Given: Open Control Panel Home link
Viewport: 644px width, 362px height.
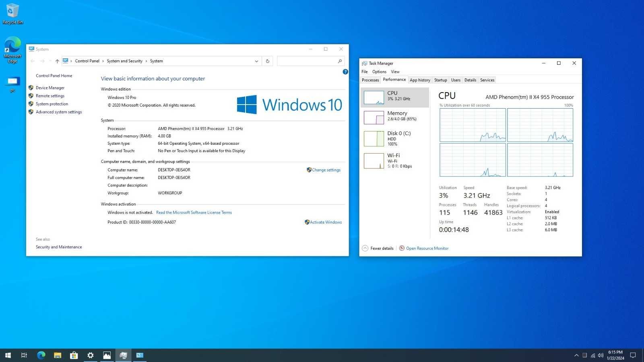Looking at the screenshot, I should pos(54,76).
